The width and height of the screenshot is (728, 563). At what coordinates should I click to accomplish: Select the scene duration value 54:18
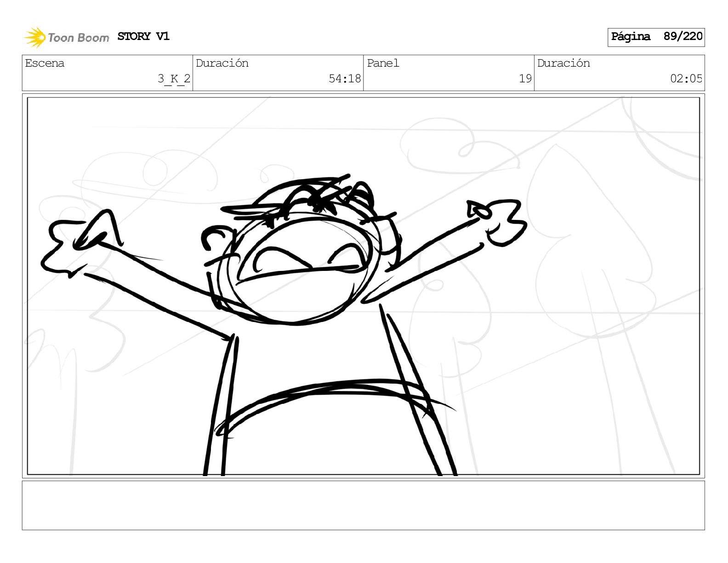click(345, 79)
